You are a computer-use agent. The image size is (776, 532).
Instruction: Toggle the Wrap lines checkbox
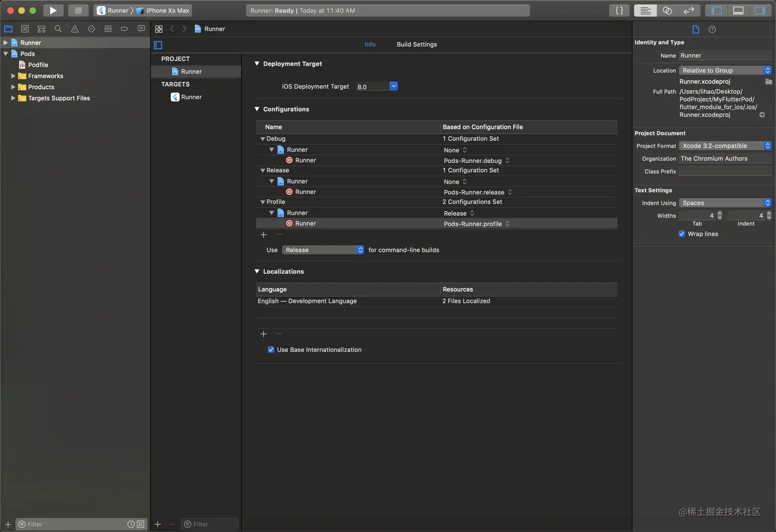682,234
